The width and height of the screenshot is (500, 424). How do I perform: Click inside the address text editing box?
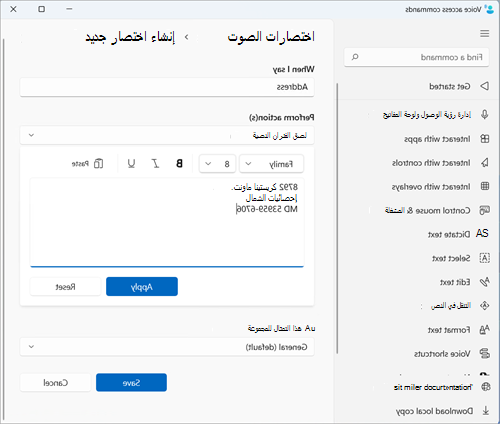pyautogui.click(x=167, y=222)
